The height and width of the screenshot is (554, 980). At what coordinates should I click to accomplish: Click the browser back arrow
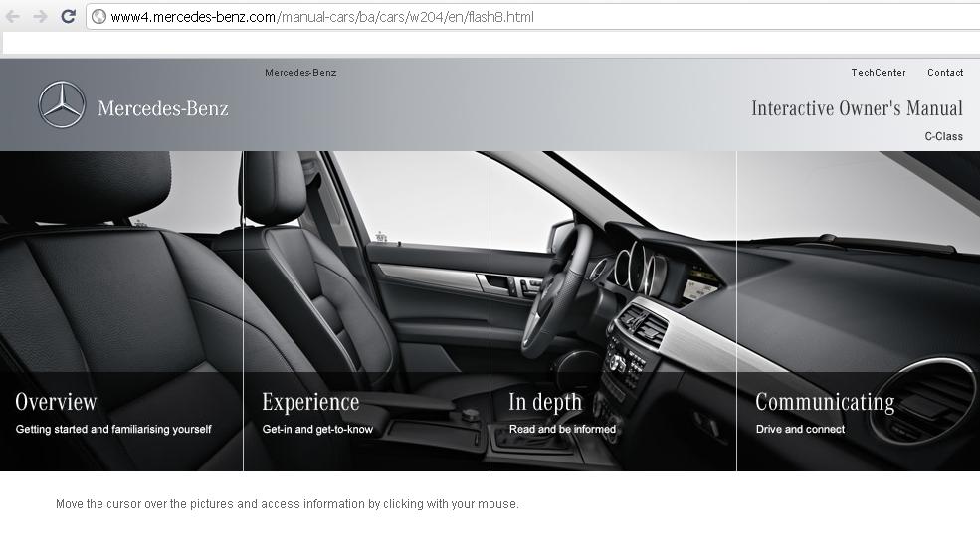click(13, 17)
